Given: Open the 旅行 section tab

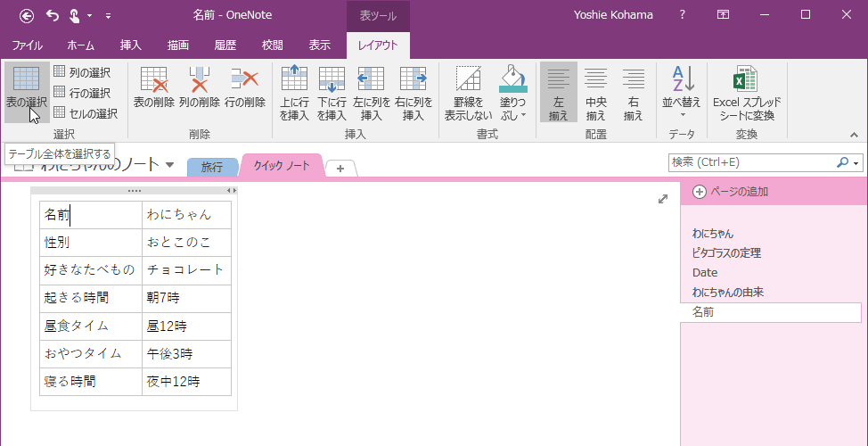Looking at the screenshot, I should (213, 168).
